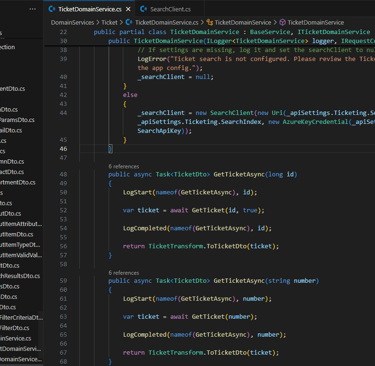Show 6 references above GetTicketAsync(long id)
Viewport: 375px width, 366px height.
pyautogui.click(x=124, y=166)
